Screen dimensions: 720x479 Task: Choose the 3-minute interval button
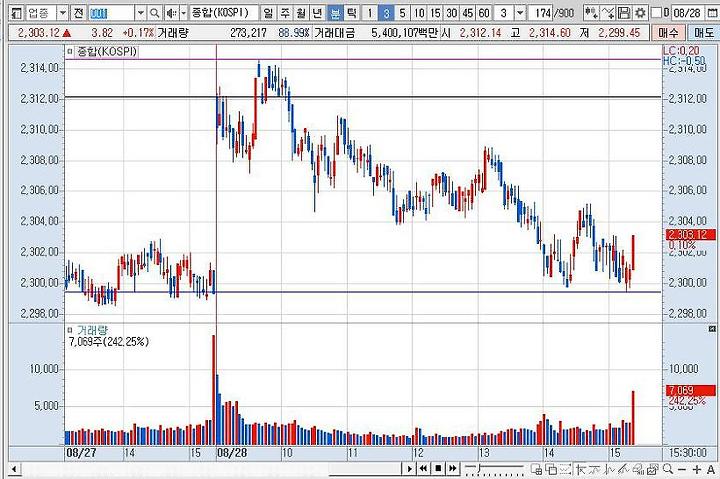(x=386, y=13)
